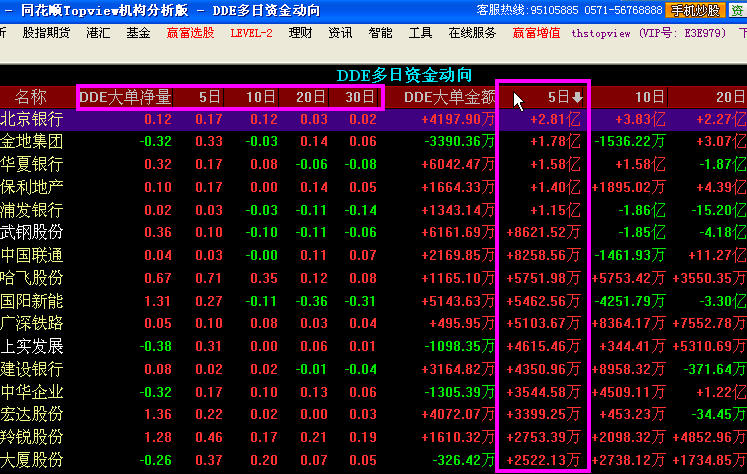This screenshot has width=747, height=474.
Task: Open the 股指期货 menu
Action: 46,33
